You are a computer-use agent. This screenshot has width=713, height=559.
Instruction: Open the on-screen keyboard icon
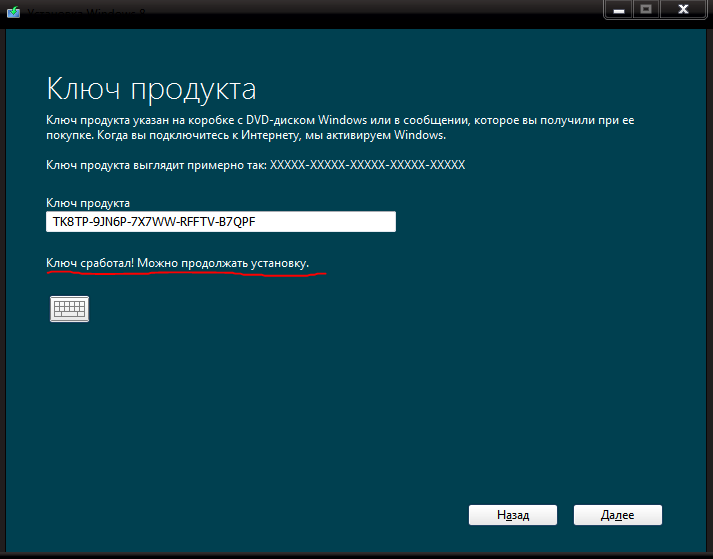point(69,309)
